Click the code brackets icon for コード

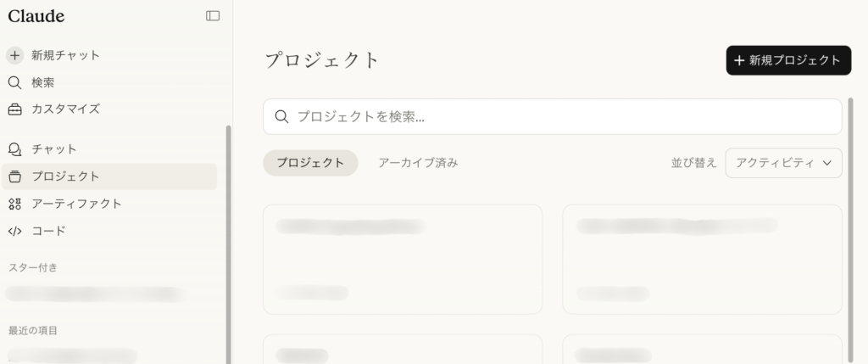14,231
